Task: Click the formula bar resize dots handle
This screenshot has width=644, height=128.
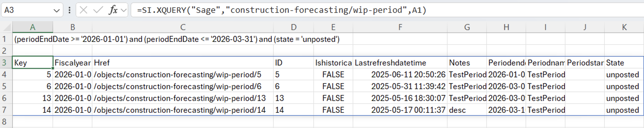Action: point(70,10)
